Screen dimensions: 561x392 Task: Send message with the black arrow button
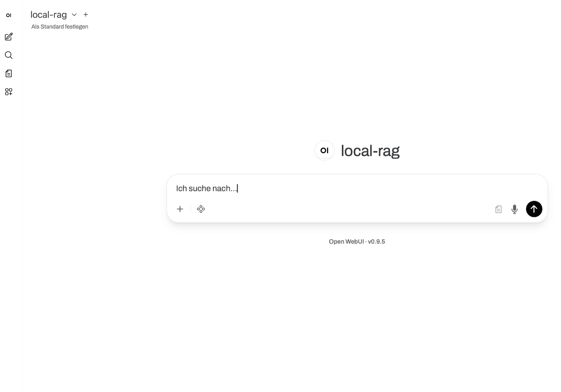click(534, 209)
